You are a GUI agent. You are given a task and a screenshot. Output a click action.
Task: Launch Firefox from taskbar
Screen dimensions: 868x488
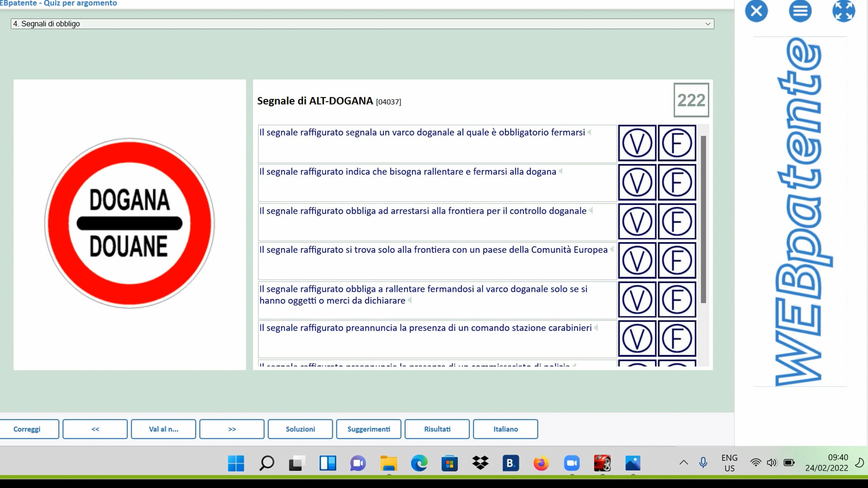(541, 463)
